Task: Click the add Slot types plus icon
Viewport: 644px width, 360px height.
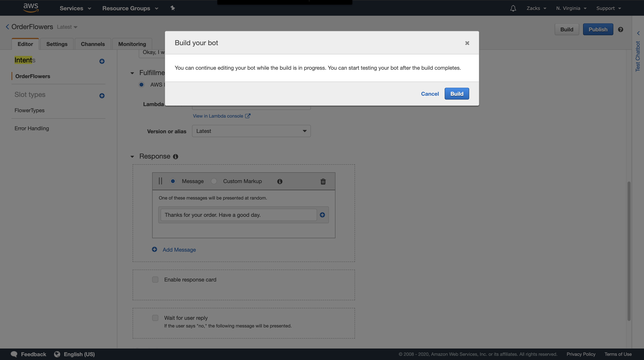Action: click(102, 96)
